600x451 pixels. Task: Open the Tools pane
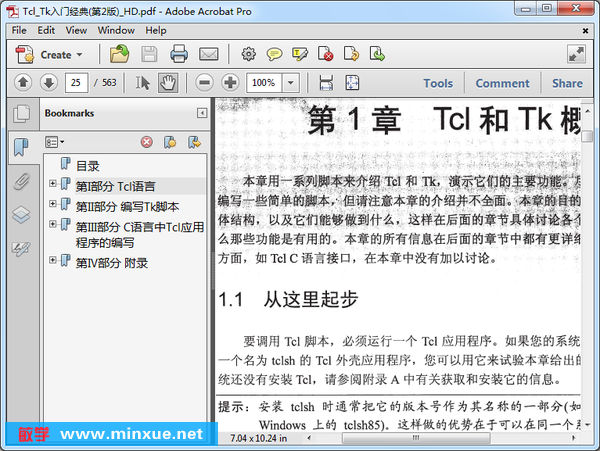pyautogui.click(x=438, y=83)
